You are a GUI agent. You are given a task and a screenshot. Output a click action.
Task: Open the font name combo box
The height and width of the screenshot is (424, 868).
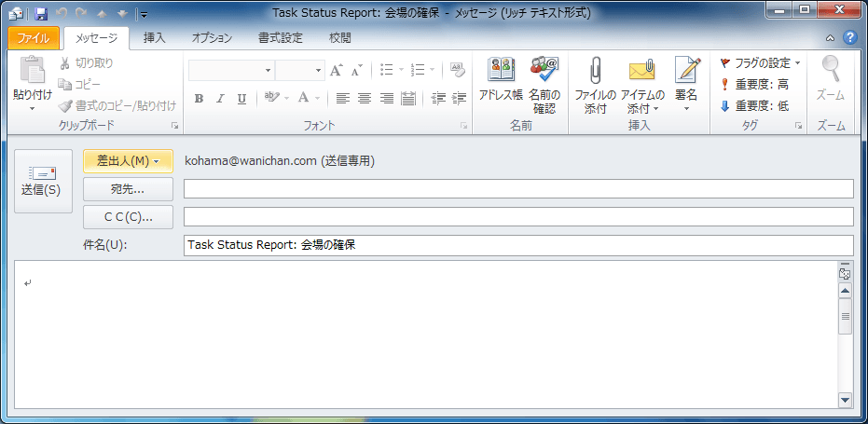[x=231, y=70]
